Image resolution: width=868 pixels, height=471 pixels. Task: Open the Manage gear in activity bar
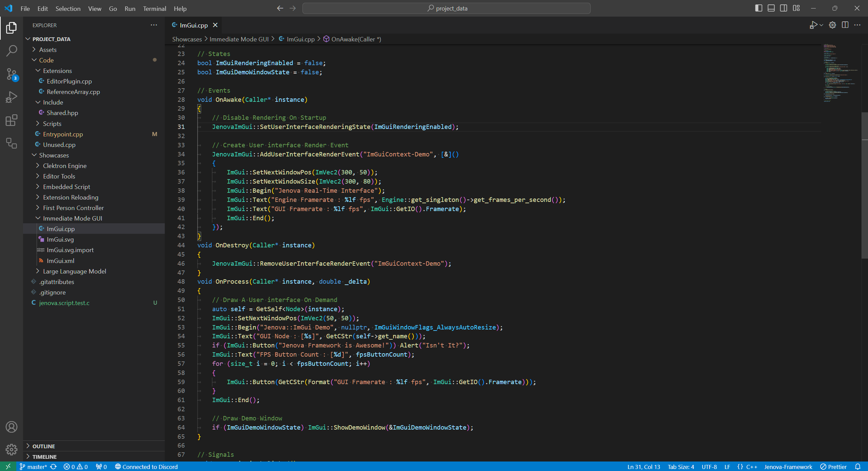(x=12, y=450)
